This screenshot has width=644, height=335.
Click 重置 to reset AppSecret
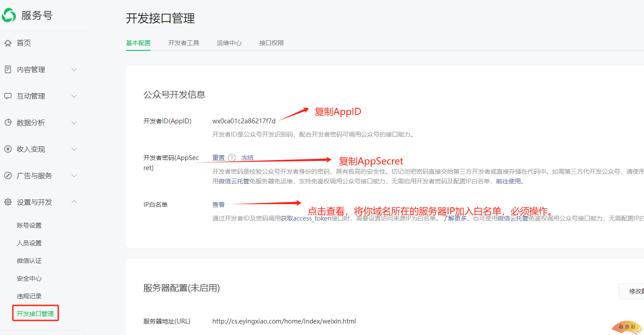point(218,158)
